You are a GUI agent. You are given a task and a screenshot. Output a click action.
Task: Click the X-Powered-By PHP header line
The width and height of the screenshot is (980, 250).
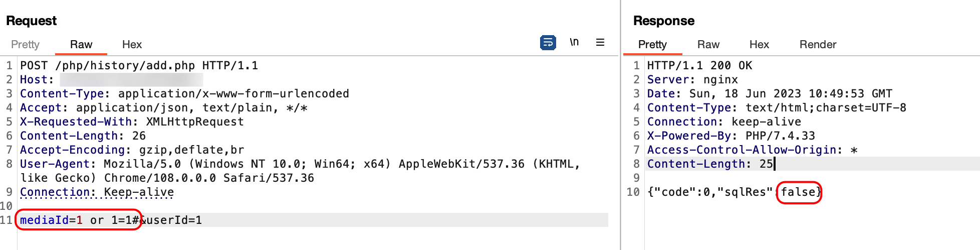[731, 136]
